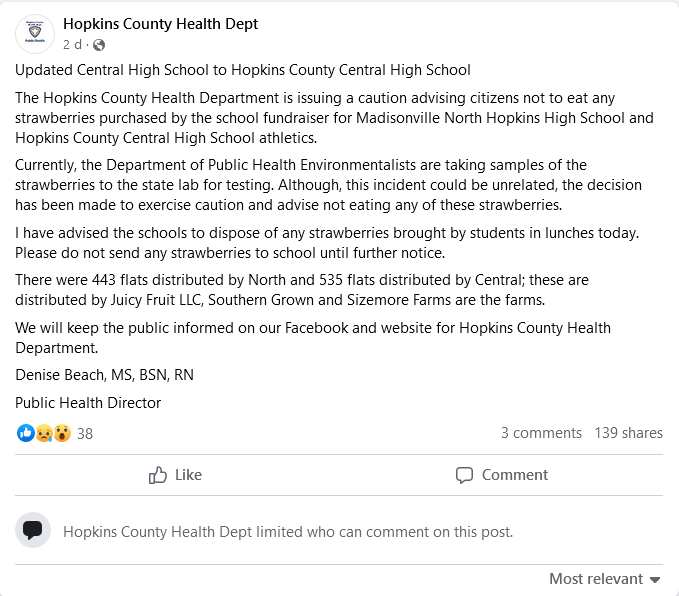Open the 3 comments link
Image resolution: width=679 pixels, height=596 pixels.
click(541, 433)
